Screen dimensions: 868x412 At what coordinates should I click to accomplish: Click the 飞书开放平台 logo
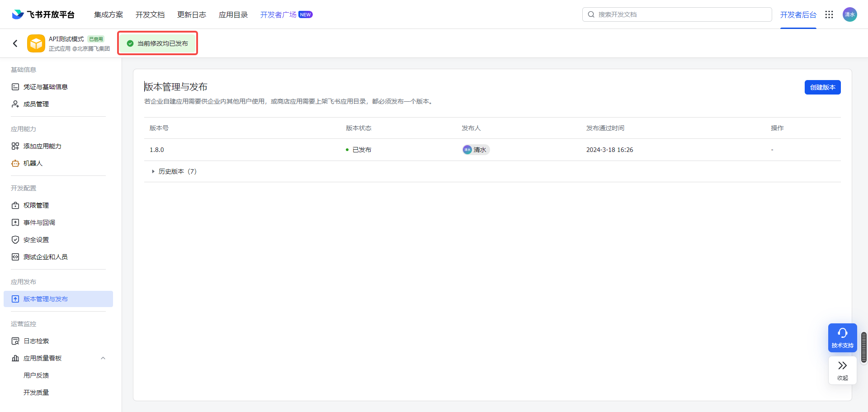pos(43,14)
